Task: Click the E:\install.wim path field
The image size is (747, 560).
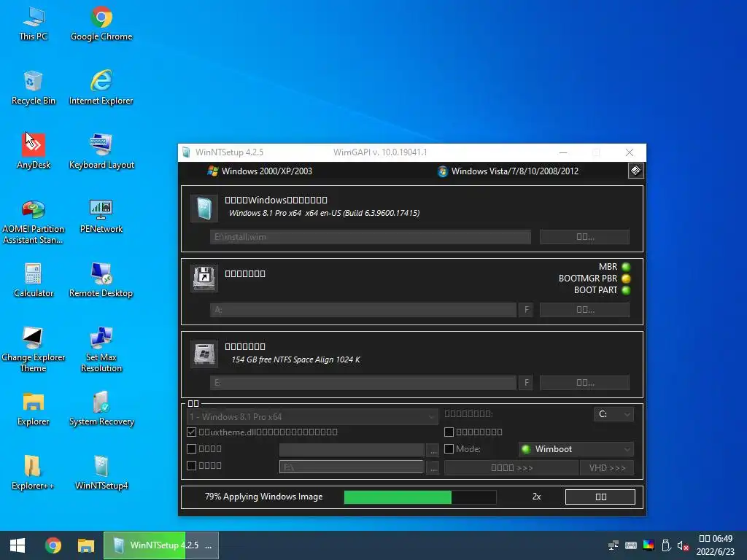Action: click(x=371, y=237)
